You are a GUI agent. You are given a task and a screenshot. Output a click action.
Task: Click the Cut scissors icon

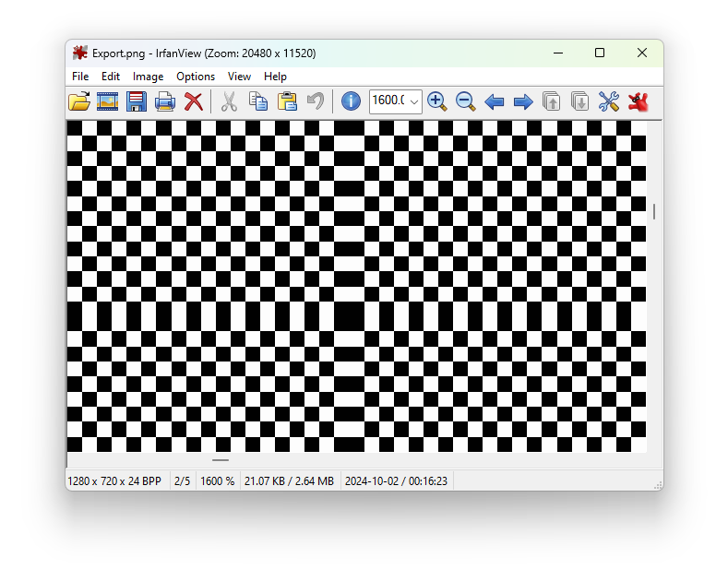click(229, 101)
